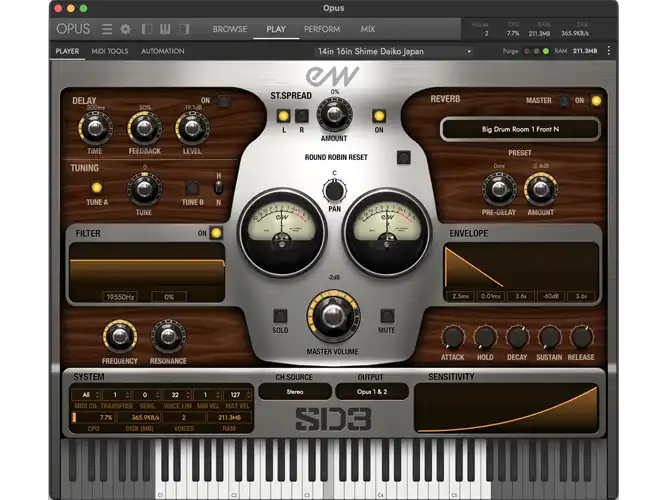Click the envelope HOLD knob
667x500 pixels.
(x=485, y=337)
